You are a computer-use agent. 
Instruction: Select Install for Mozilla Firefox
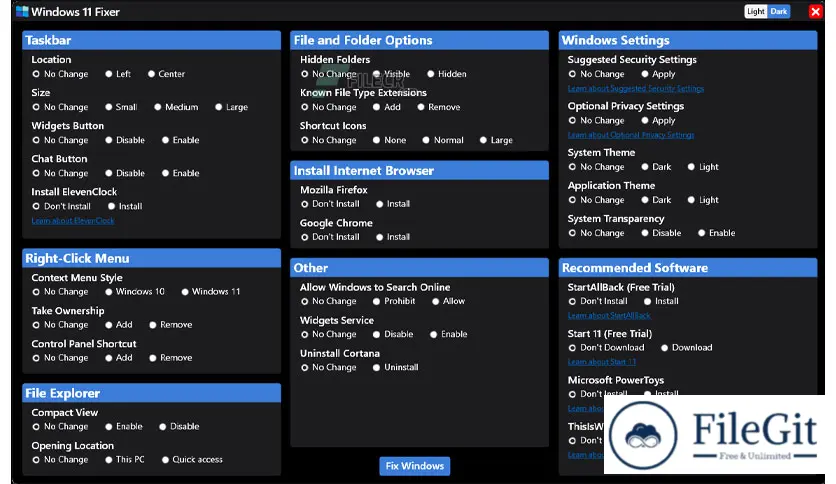tap(393, 204)
